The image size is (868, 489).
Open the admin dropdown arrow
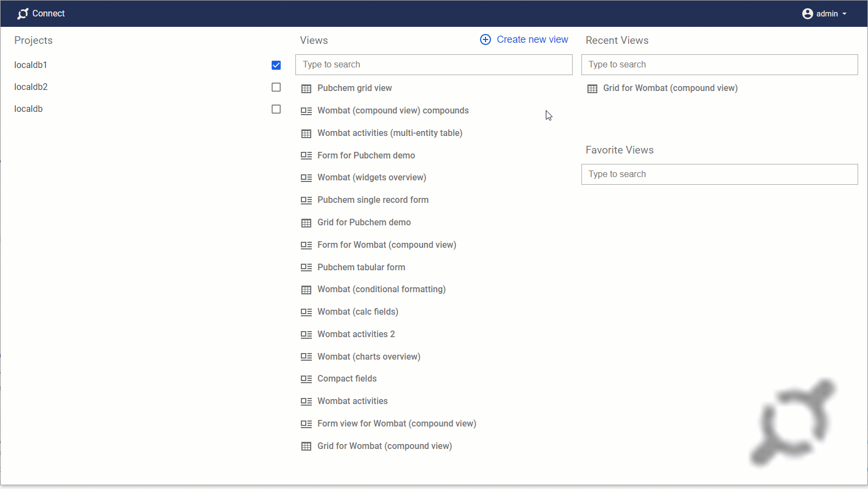click(x=844, y=14)
